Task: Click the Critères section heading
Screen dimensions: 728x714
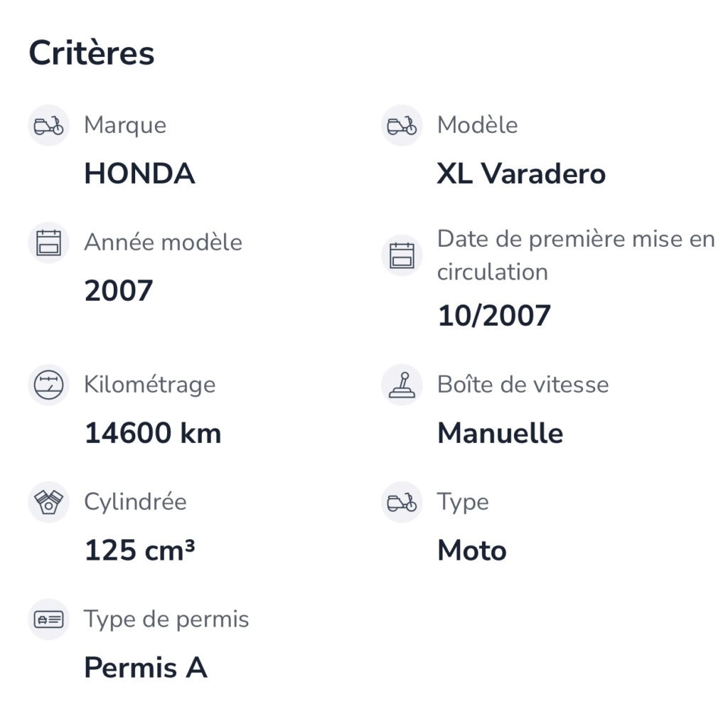Action: [92, 53]
